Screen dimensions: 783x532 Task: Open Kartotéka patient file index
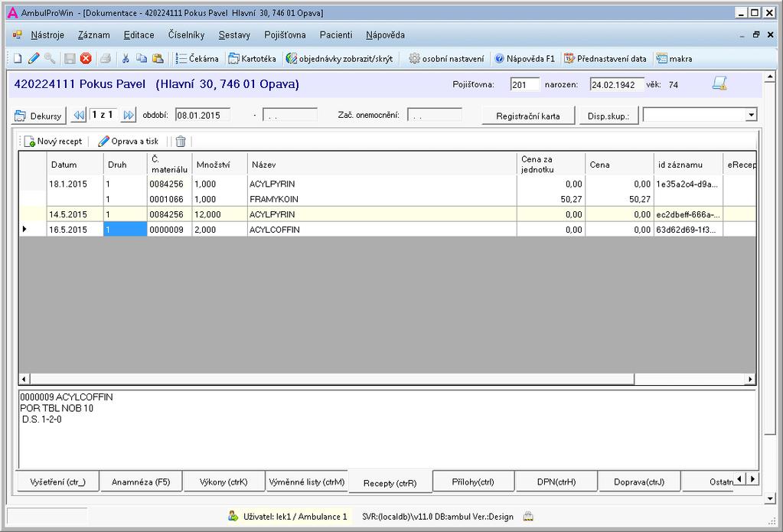point(252,58)
